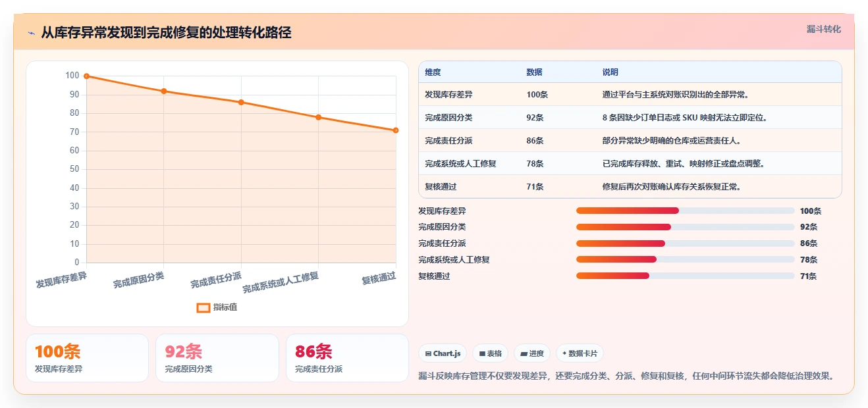Click the 71条 progress bar for 复核通过

[685, 276]
